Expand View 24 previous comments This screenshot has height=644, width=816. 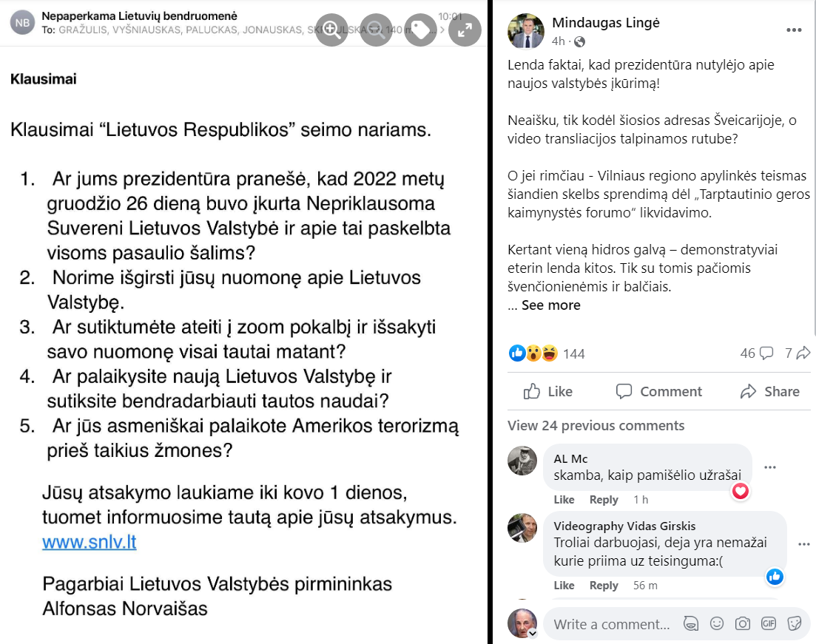(x=596, y=425)
